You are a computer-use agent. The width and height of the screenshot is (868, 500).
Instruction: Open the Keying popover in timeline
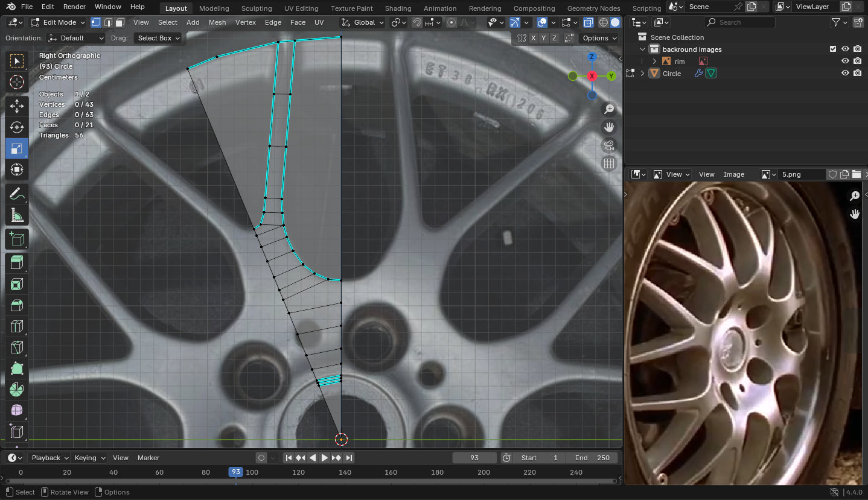point(90,458)
